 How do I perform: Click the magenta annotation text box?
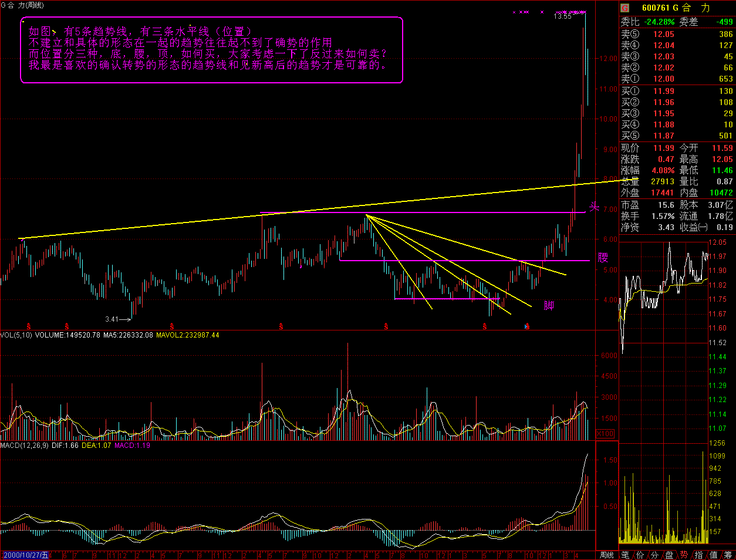(x=212, y=50)
